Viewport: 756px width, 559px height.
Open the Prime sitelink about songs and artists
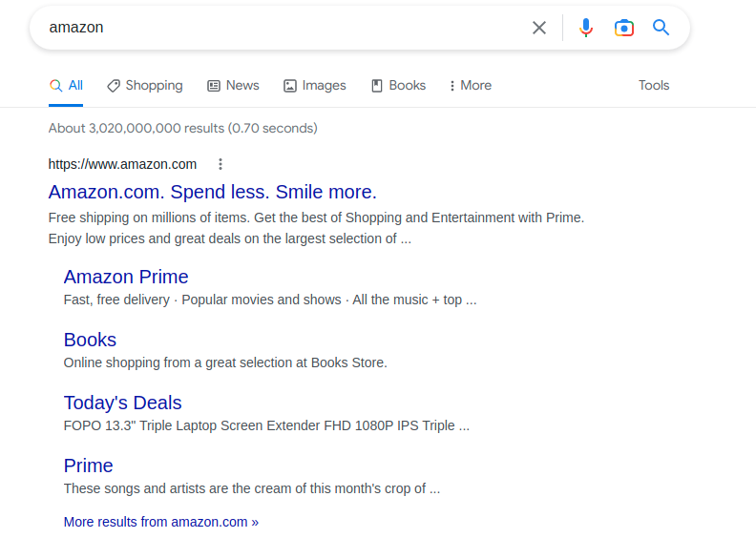[88, 466]
